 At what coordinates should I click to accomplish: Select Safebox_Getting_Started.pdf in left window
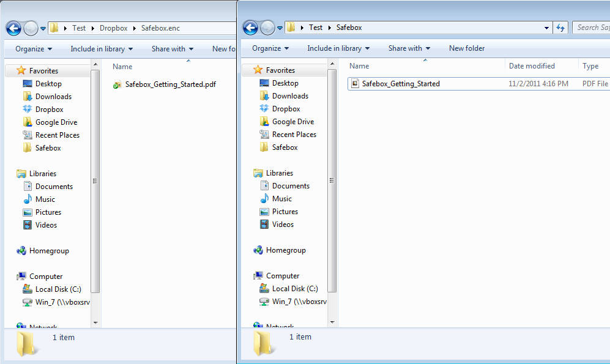click(164, 84)
